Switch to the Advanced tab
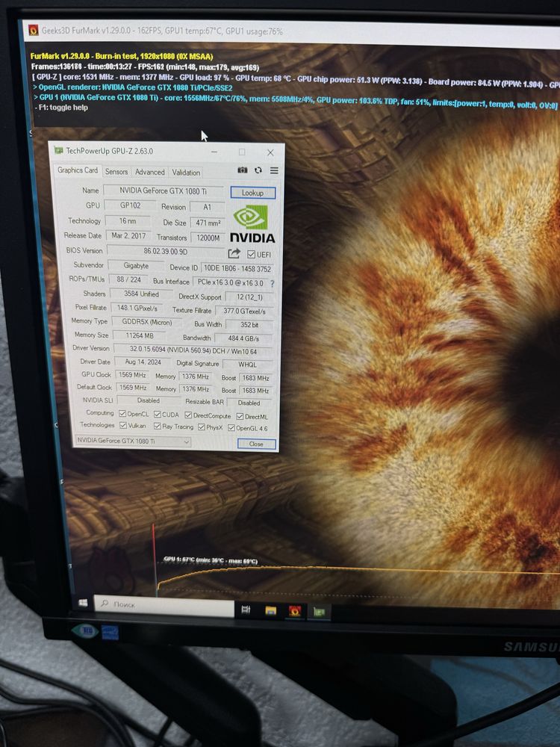The width and height of the screenshot is (560, 747). coord(149,172)
